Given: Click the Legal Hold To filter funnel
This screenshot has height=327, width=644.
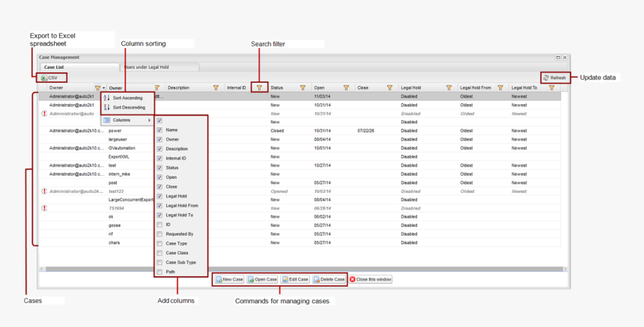Looking at the screenshot, I should coord(552,88).
